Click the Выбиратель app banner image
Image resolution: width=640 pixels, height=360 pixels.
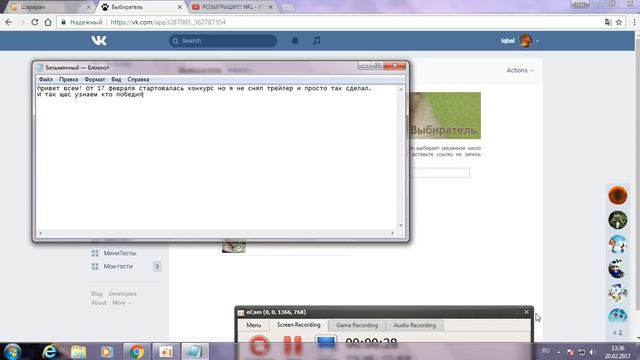445,116
